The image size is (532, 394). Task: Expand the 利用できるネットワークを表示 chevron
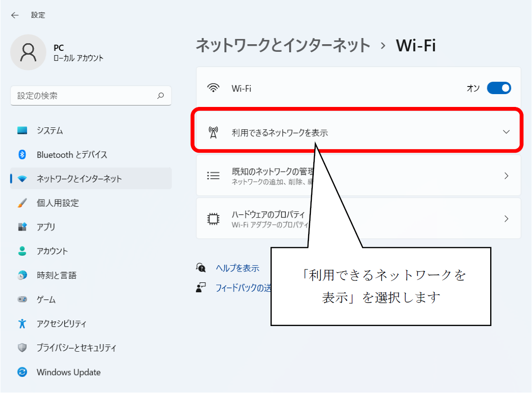pos(506,132)
